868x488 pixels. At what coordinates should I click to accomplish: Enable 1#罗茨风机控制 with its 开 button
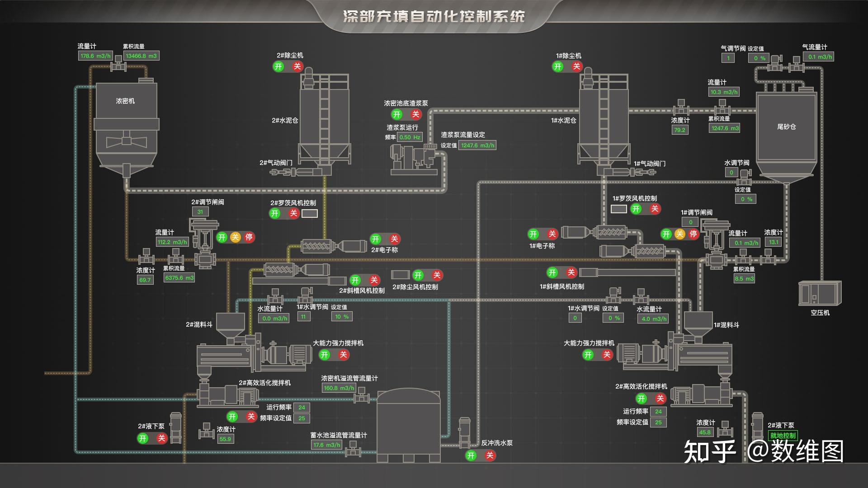click(x=635, y=209)
